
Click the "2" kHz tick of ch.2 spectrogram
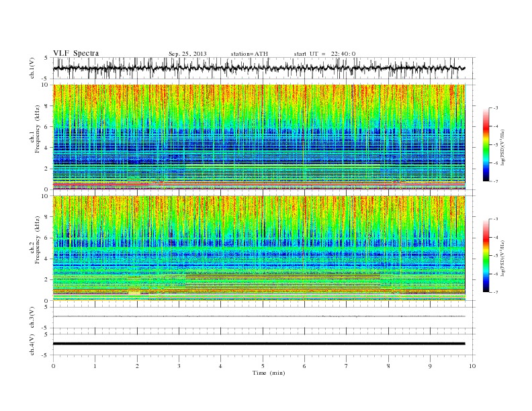pyautogui.click(x=46, y=280)
